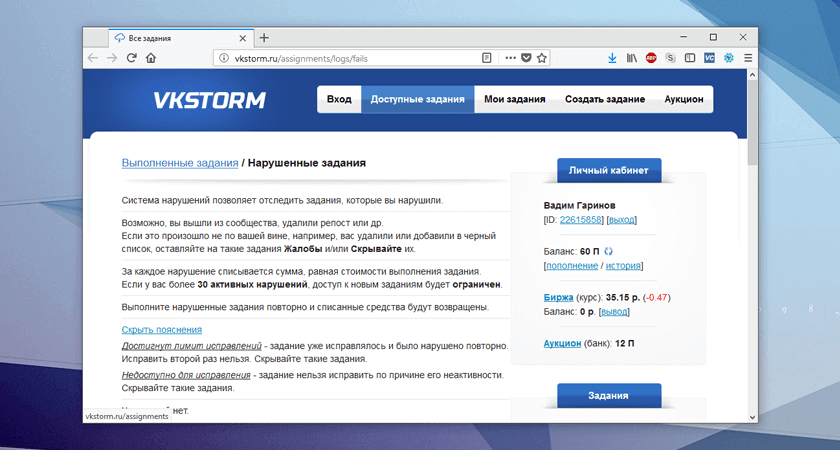Click the grey S extension icon
The height and width of the screenshot is (450, 840).
(x=670, y=58)
